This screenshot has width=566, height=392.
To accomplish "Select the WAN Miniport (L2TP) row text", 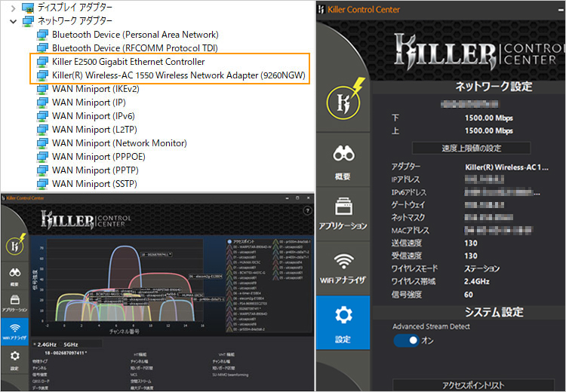I will coord(94,130).
